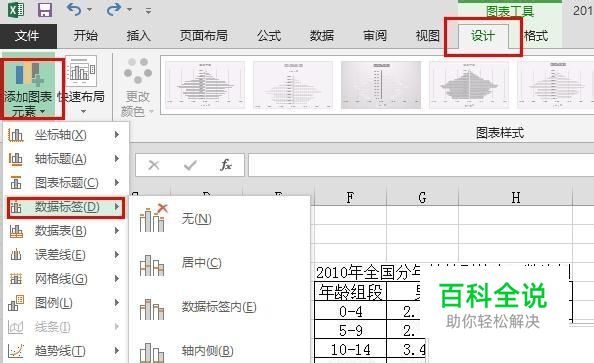Open 图例(L) submenu
The image size is (594, 363).
(65, 303)
